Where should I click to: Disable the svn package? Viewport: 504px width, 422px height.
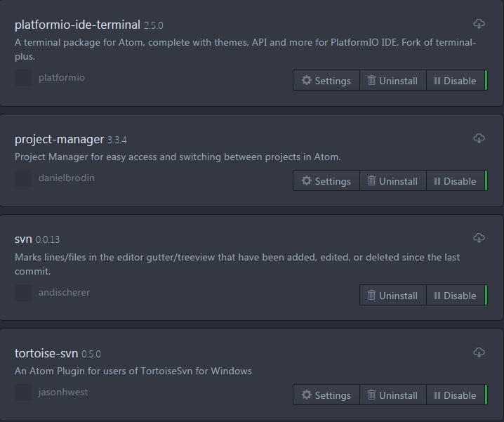tap(455, 296)
